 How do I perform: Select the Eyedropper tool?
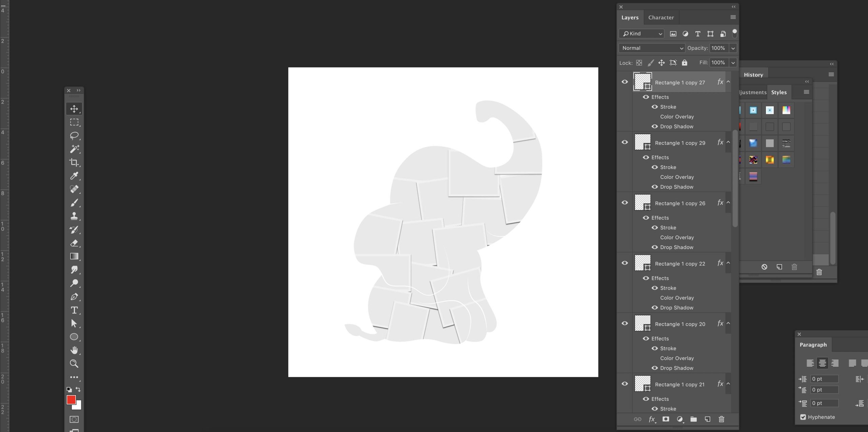point(74,176)
